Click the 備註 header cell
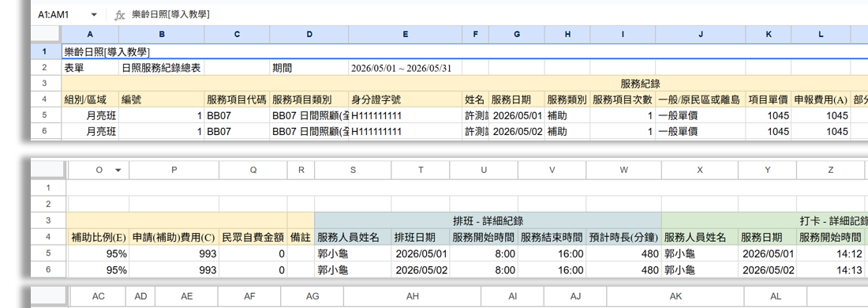868x308 pixels. tap(301, 237)
